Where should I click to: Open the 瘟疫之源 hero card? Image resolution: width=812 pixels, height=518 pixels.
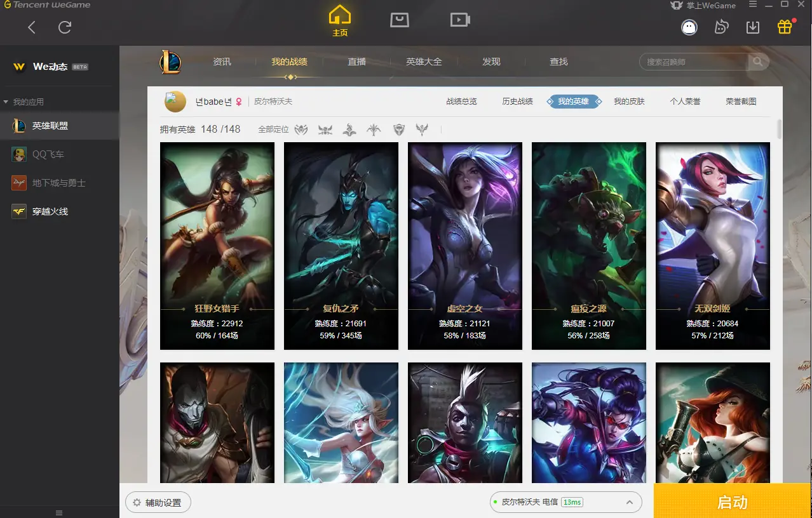click(x=589, y=246)
